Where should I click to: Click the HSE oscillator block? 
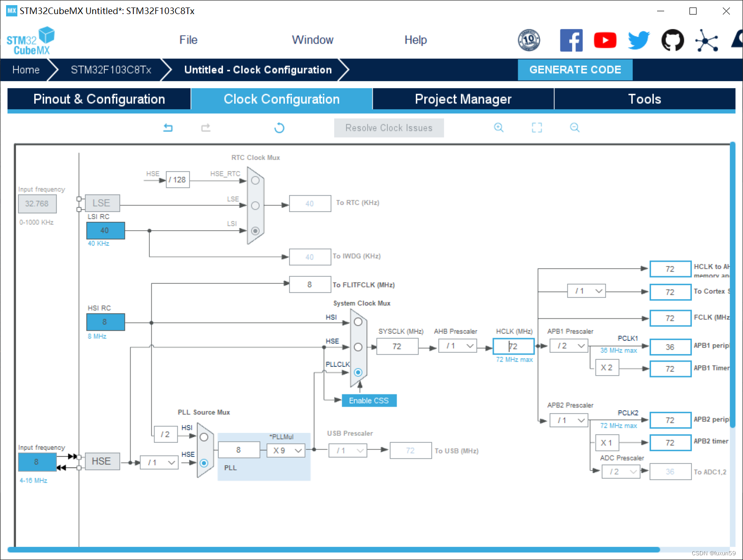pyautogui.click(x=101, y=462)
